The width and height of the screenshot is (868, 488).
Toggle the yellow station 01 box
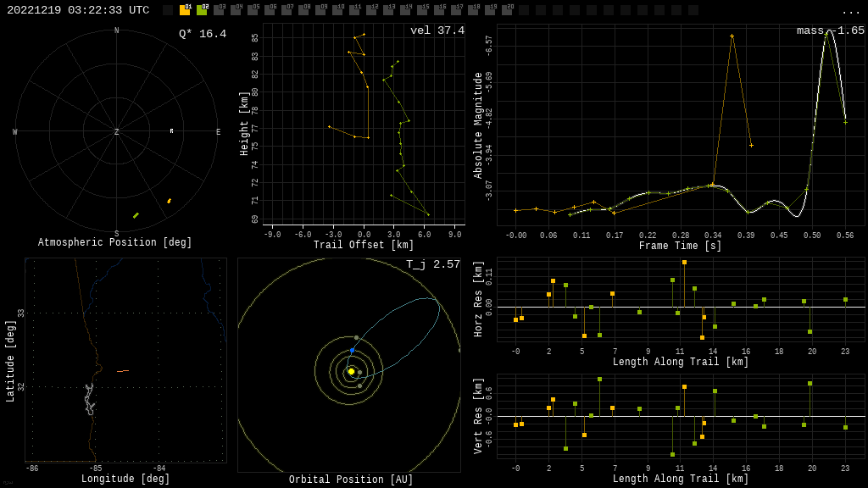(x=185, y=10)
